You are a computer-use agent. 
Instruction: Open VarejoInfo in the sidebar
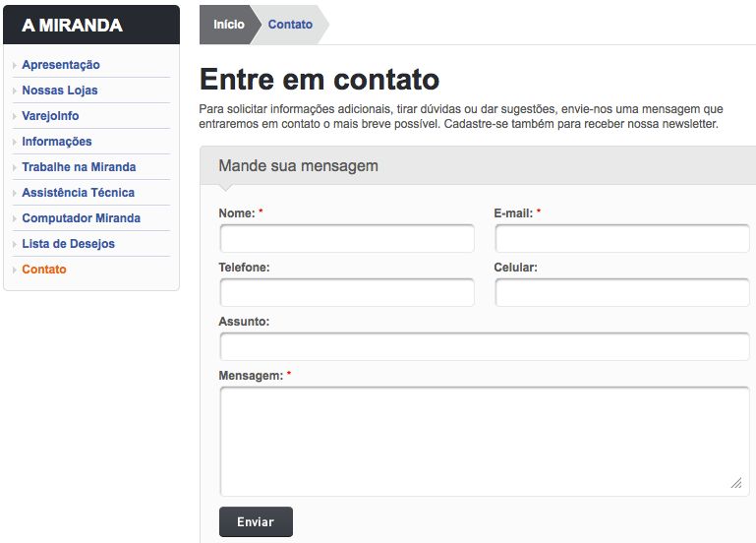coord(50,116)
